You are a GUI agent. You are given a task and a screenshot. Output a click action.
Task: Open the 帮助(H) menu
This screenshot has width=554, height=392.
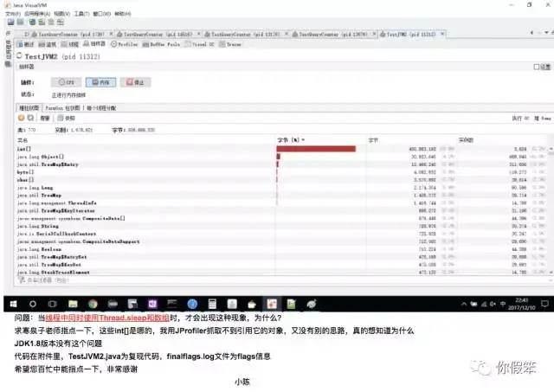tap(123, 14)
